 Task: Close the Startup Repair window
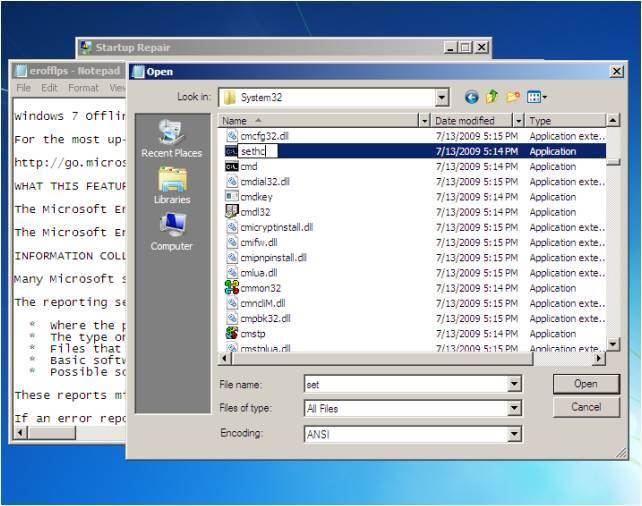pos(482,47)
